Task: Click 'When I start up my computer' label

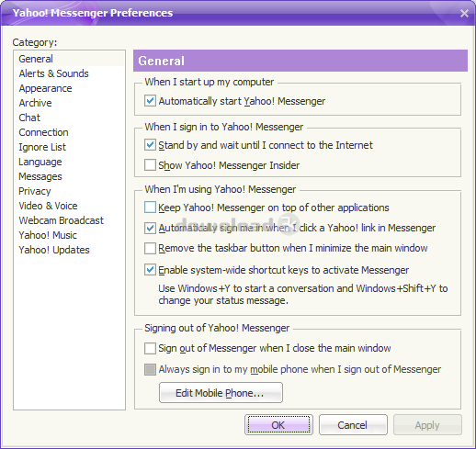Action: 210,82
